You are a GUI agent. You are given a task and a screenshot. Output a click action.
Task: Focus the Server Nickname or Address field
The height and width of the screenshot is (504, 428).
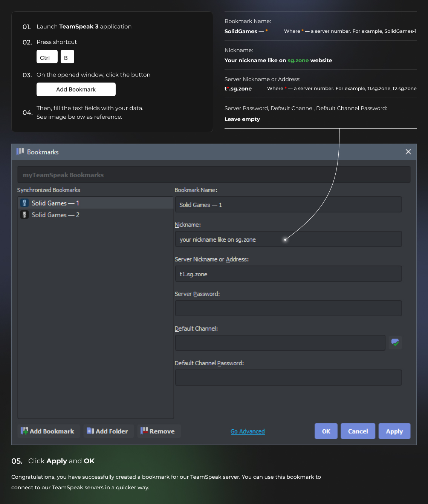(288, 274)
